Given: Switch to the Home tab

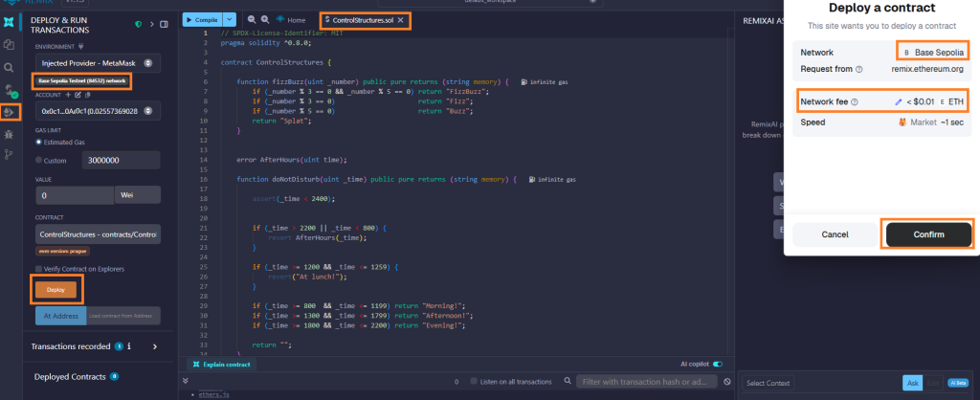Looking at the screenshot, I should tap(292, 19).
